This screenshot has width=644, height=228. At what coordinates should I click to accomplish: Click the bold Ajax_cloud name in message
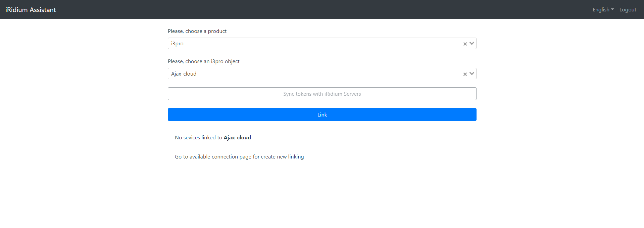[237, 138]
